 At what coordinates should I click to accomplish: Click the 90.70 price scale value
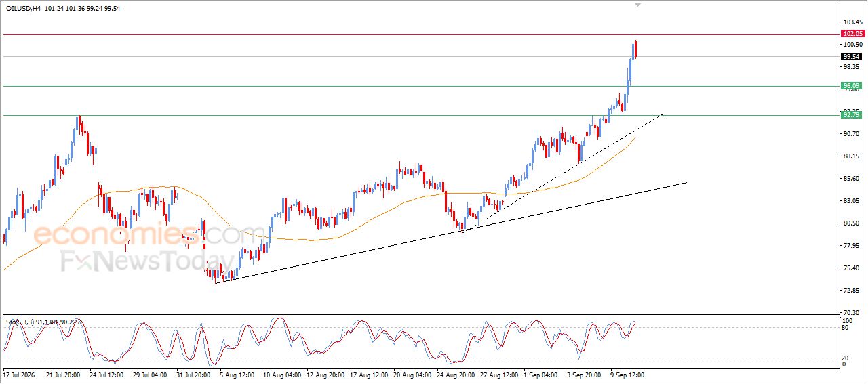(x=852, y=134)
